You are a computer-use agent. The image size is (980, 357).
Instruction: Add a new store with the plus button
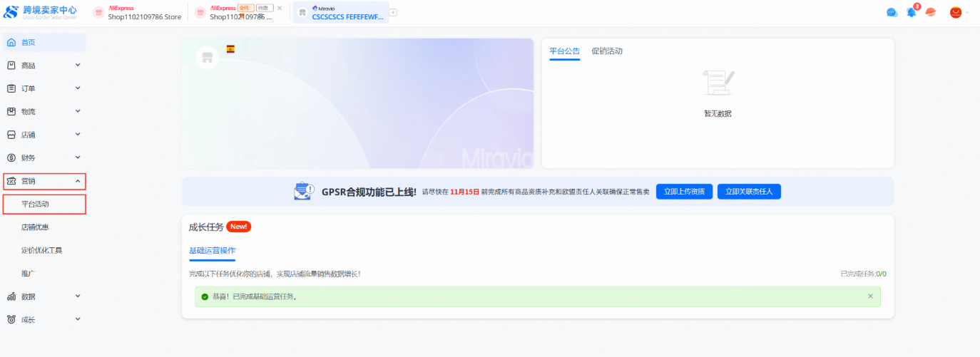click(393, 12)
